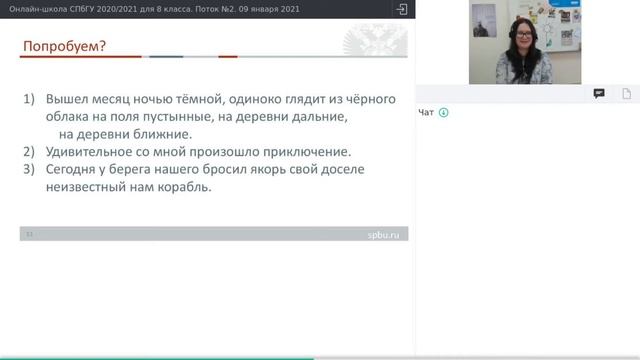Viewport: 640px width, 360px height.
Task: Click the sentence 'Сегодня у берега нашего бросил якорь'
Action: (166, 169)
